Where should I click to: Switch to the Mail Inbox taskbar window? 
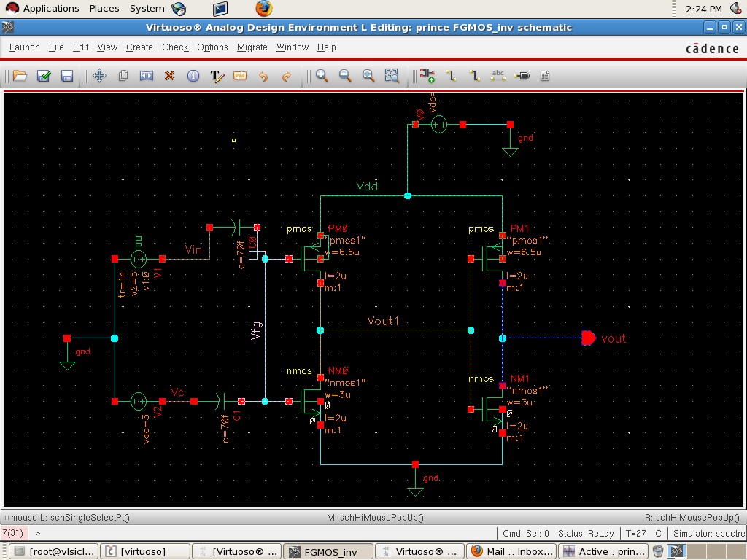[x=511, y=551]
